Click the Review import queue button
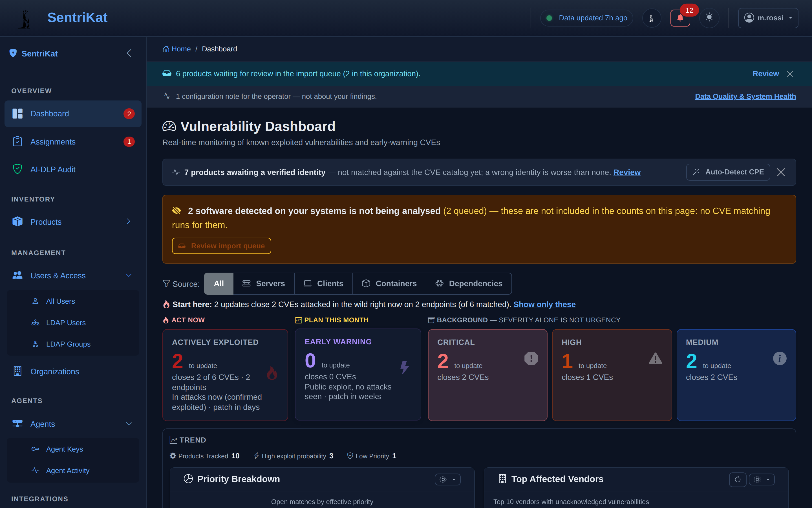812x508 pixels. (221, 246)
